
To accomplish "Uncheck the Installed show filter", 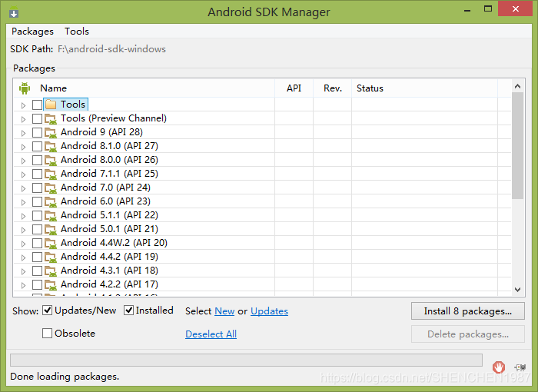I will [128, 311].
